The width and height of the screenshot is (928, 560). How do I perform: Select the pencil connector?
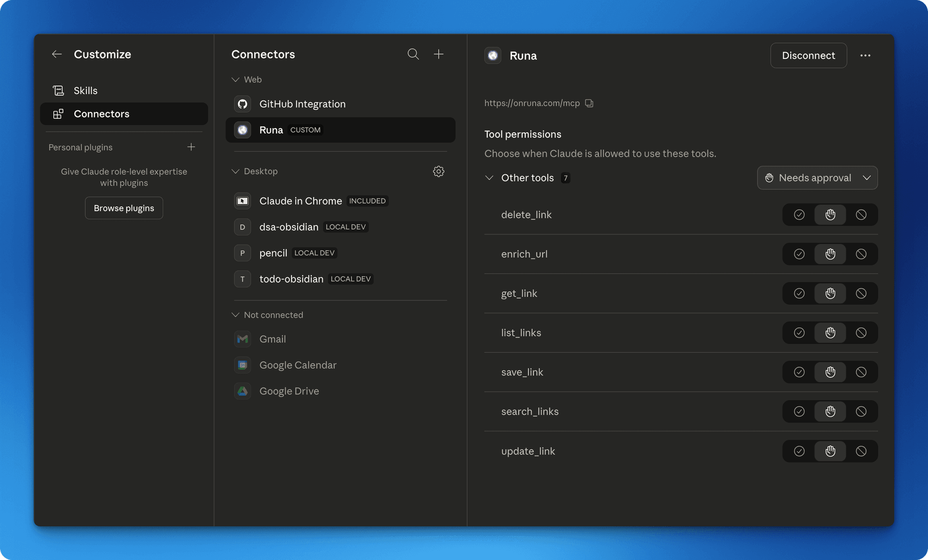point(340,253)
